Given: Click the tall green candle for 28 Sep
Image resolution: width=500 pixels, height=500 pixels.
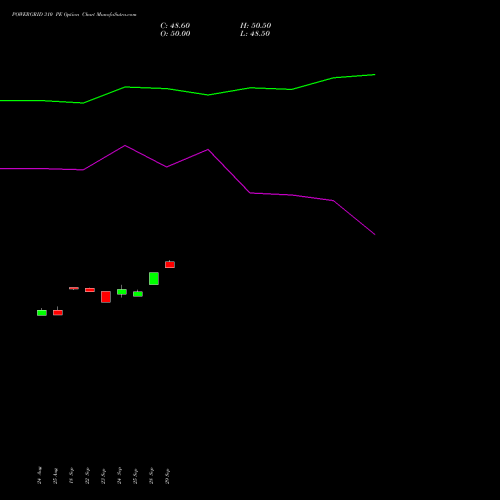Looking at the screenshot, I should click(154, 278).
